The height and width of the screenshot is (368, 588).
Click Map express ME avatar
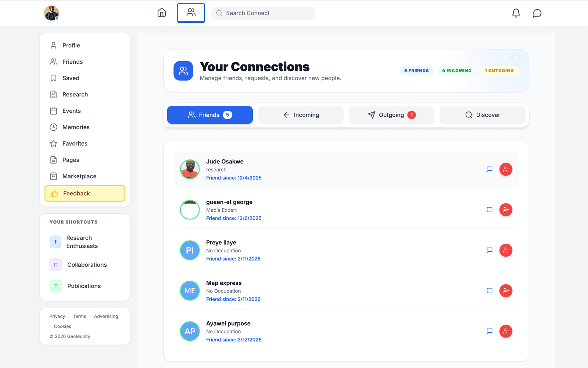pyautogui.click(x=190, y=291)
